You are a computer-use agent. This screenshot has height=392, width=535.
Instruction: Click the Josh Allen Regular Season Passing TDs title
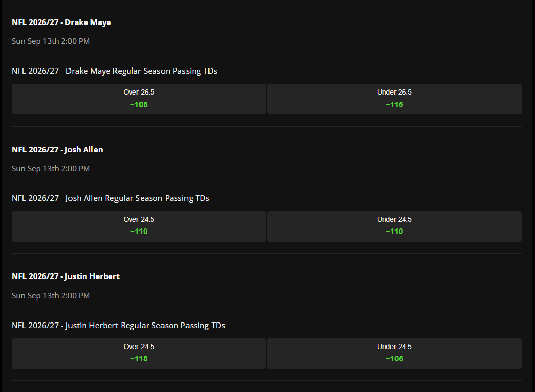pyautogui.click(x=110, y=198)
